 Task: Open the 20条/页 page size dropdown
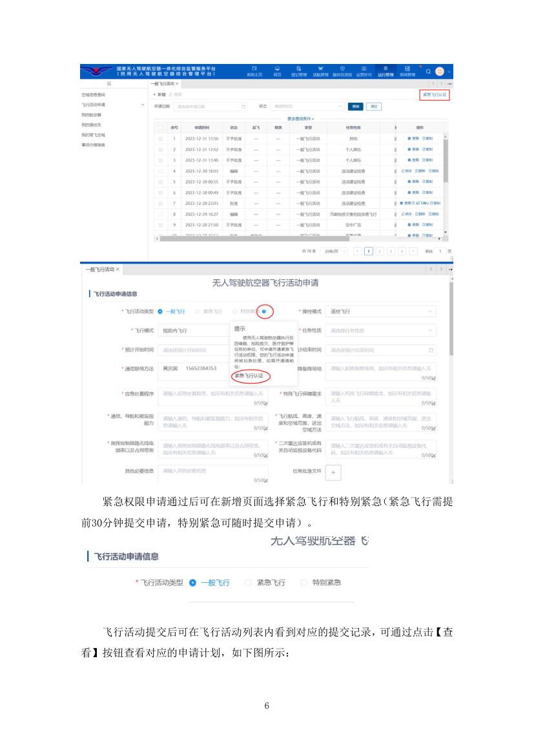point(333,251)
